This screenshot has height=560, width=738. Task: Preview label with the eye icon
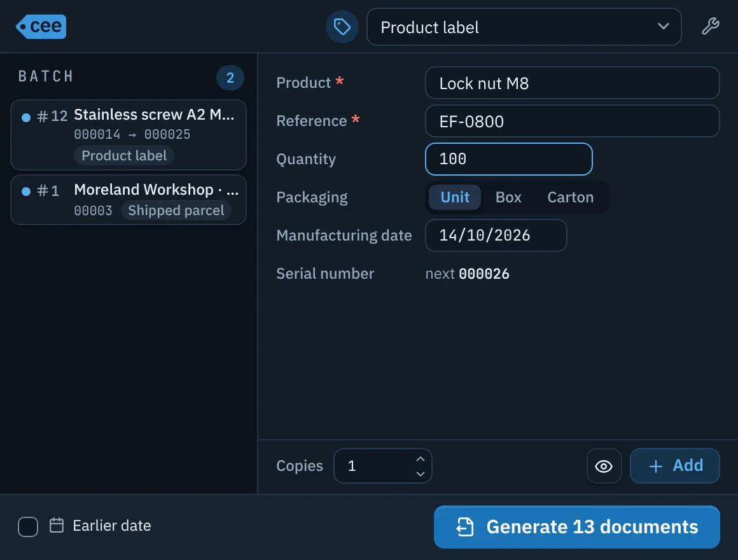click(x=604, y=466)
